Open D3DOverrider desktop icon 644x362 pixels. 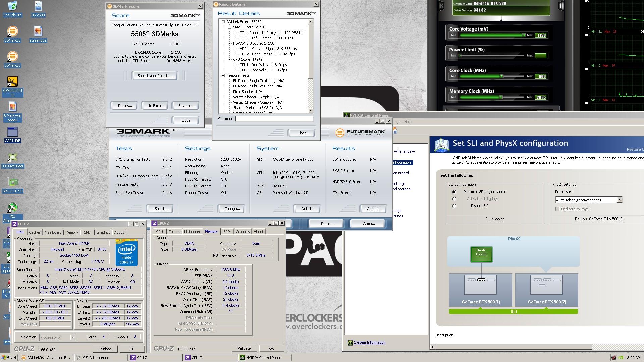[12, 157]
